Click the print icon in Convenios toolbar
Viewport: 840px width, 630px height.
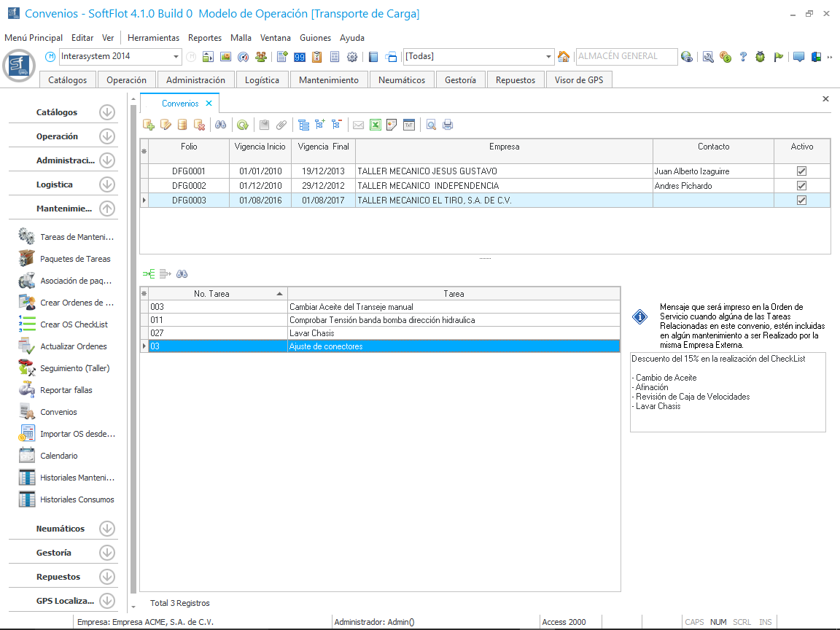coord(448,125)
